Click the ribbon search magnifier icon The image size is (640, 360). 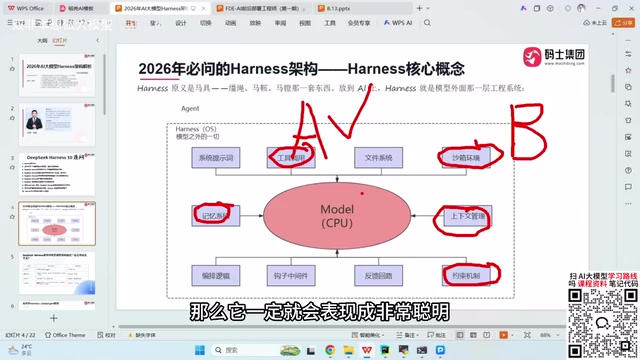[427, 23]
